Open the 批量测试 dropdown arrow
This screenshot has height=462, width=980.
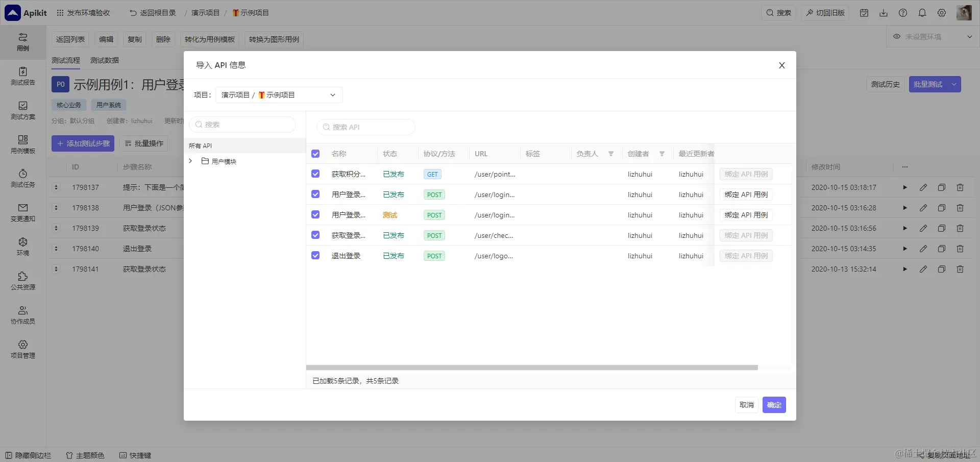[x=954, y=84]
